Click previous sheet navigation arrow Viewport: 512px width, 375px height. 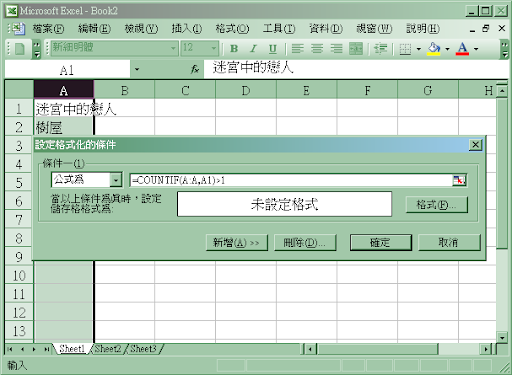(22, 349)
